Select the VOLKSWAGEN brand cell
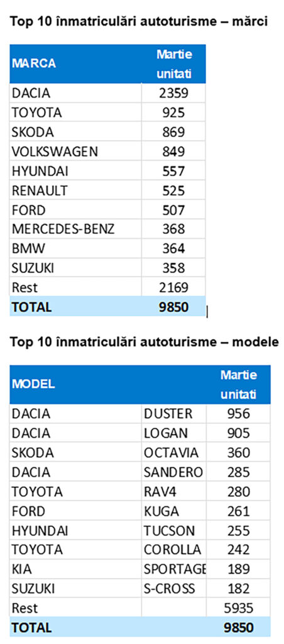 (x=76, y=152)
